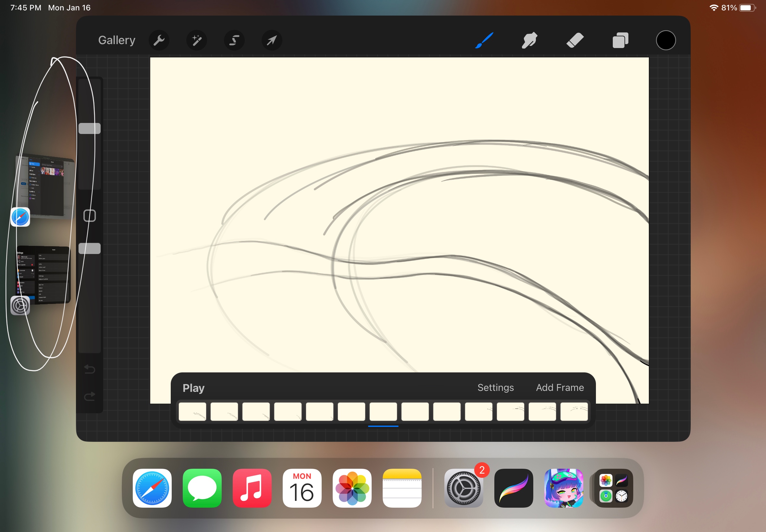Select the first frame thumbnail in timeline

pos(192,412)
